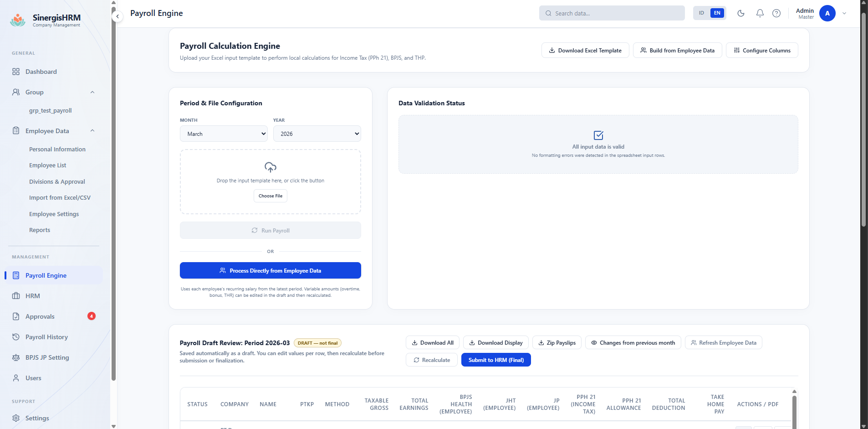The height and width of the screenshot is (429, 868).
Task: Open notifications bell icon
Action: click(x=760, y=13)
